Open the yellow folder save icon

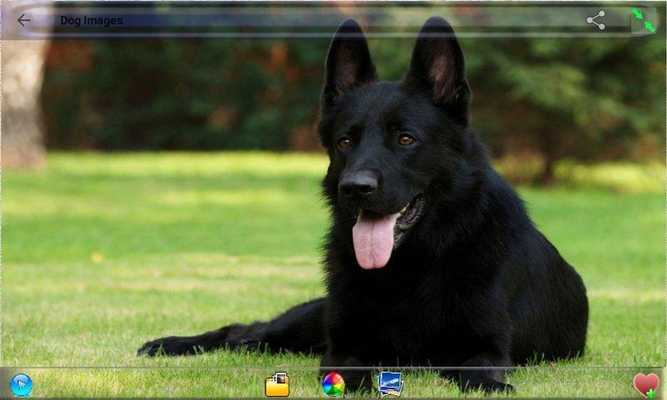pyautogui.click(x=277, y=385)
